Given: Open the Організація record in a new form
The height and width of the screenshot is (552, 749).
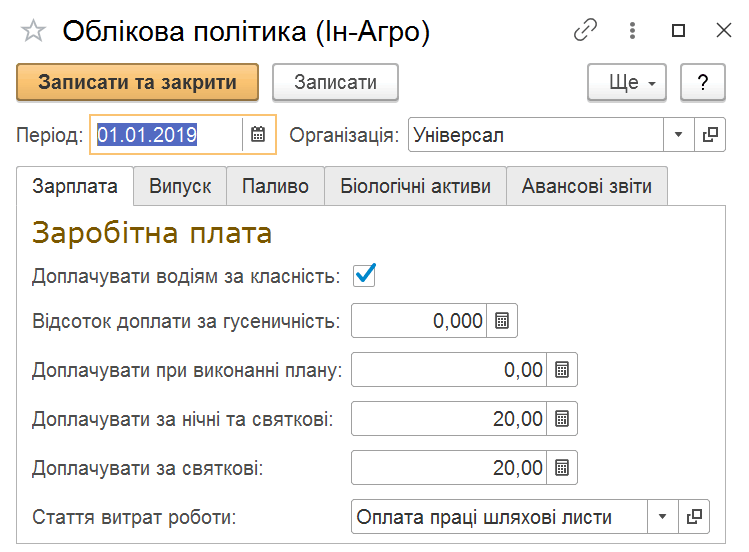Looking at the screenshot, I should (x=710, y=135).
